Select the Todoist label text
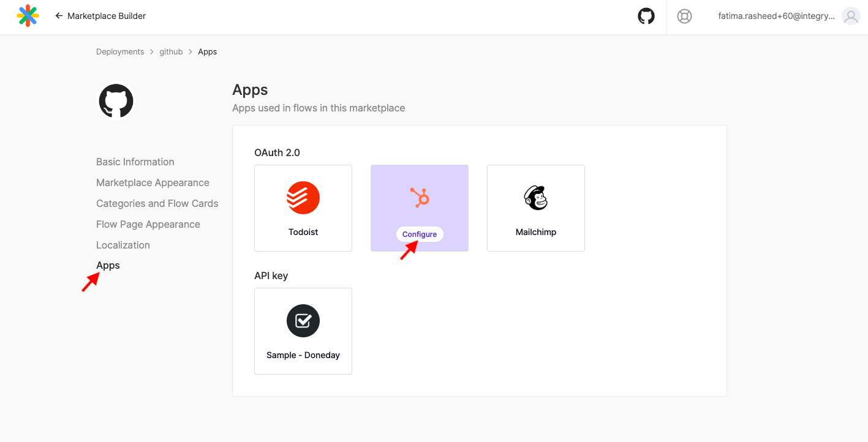This screenshot has width=868, height=442. 303,232
